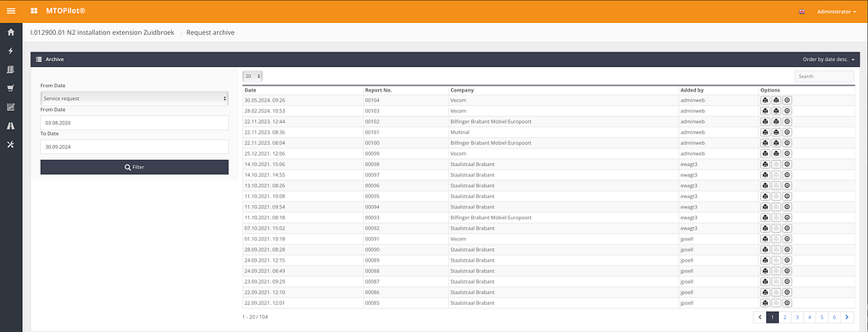Print report 00100 using first print icon
868x332 pixels.
point(765,143)
